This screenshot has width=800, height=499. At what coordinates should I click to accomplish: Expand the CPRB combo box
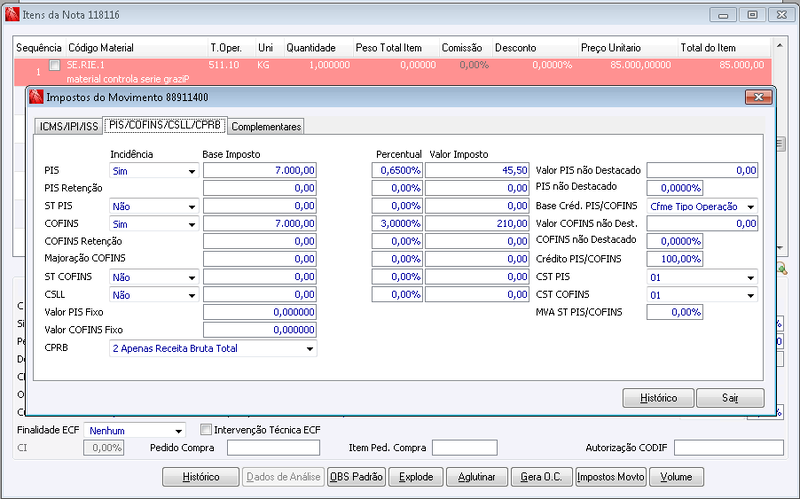pyautogui.click(x=213, y=348)
